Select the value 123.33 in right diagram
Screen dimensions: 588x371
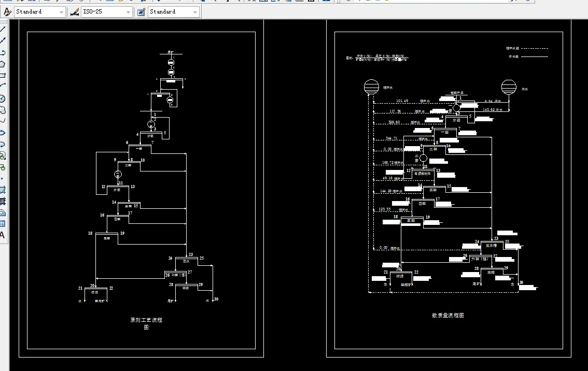[x=384, y=209]
